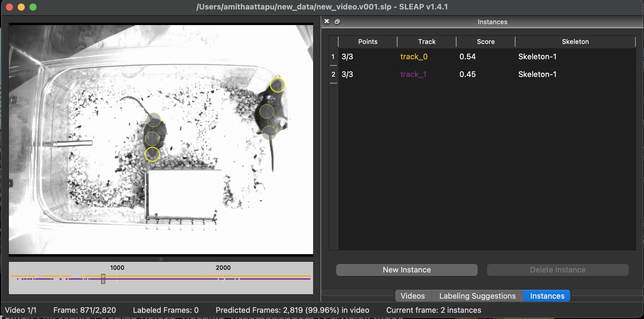Select the track_1 instance row
The width and height of the screenshot is (644, 319).
[x=413, y=74]
